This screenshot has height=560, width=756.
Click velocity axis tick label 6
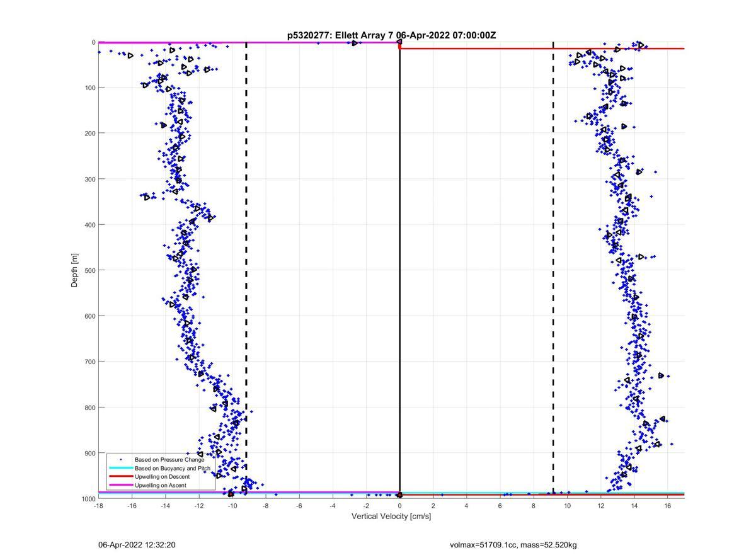(x=500, y=506)
